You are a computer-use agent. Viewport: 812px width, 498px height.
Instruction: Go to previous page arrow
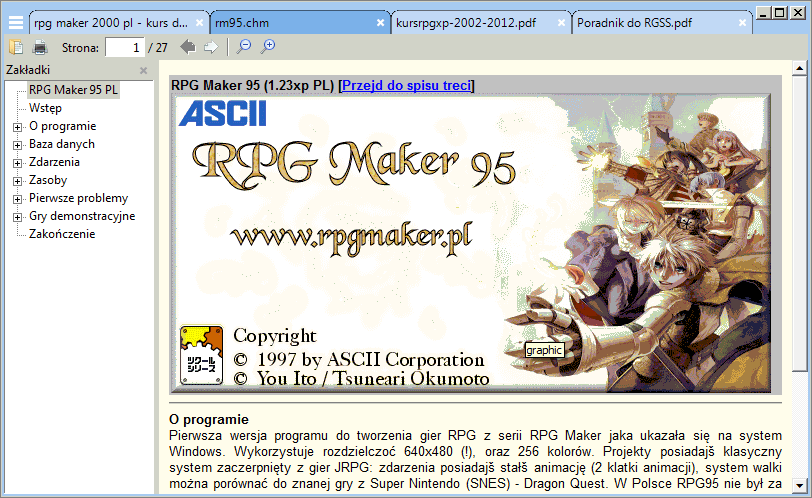click(187, 48)
